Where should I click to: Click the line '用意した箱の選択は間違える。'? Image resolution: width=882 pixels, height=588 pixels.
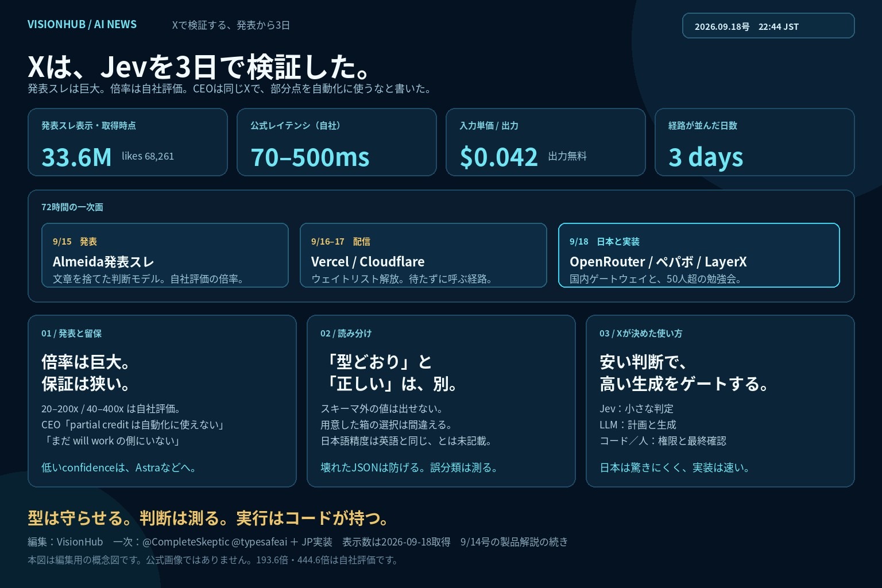pos(388,425)
